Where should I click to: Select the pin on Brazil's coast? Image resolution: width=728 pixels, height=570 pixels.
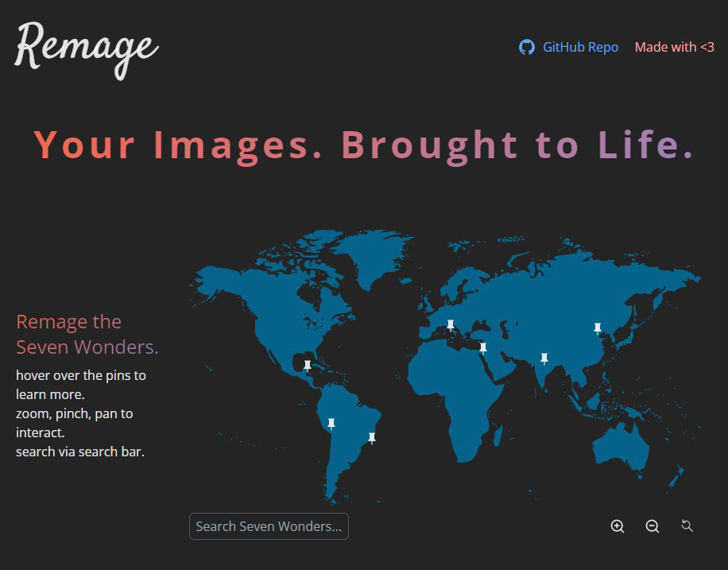(x=372, y=438)
